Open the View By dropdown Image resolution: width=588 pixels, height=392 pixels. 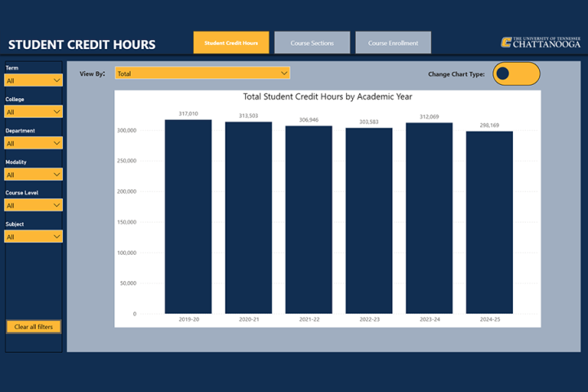203,73
